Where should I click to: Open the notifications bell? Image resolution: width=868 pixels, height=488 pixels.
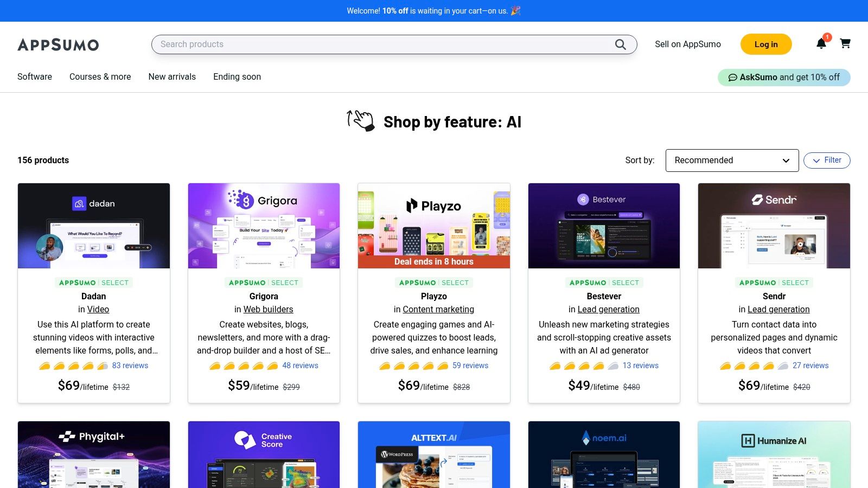[x=821, y=44]
